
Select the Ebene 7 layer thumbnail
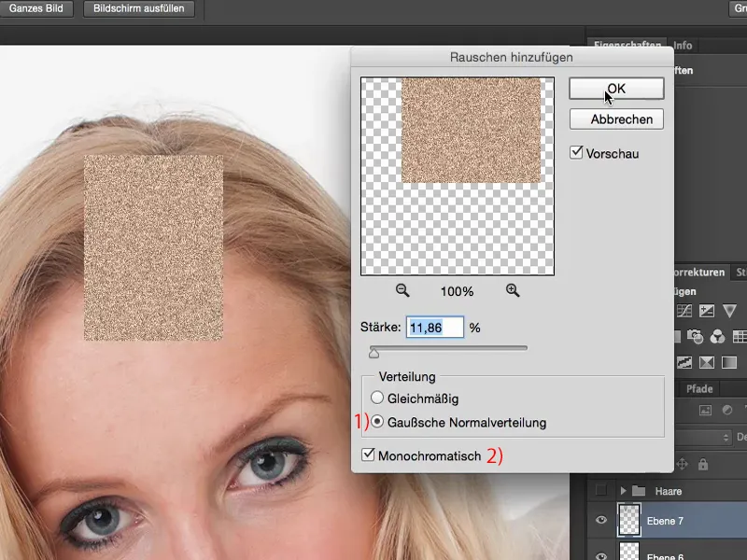click(628, 520)
